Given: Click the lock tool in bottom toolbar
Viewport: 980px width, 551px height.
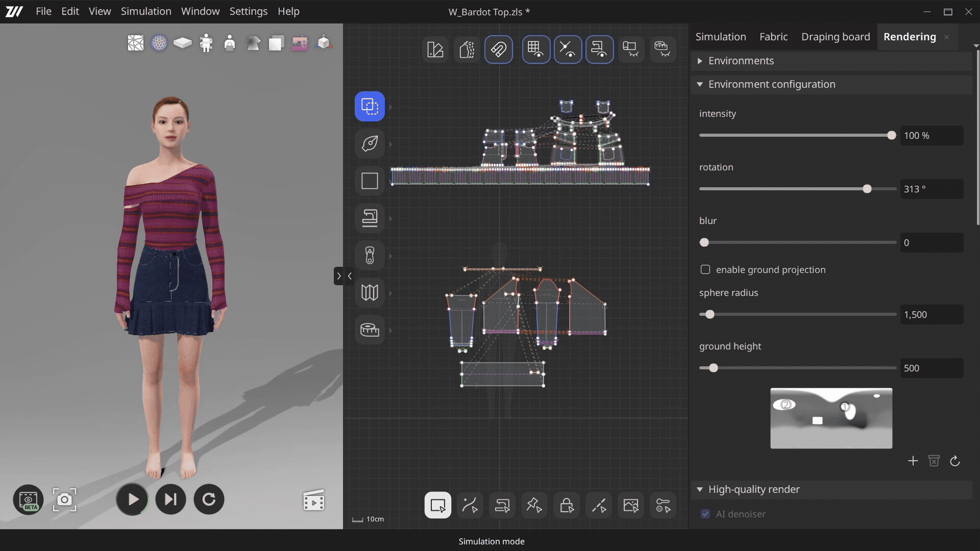Looking at the screenshot, I should click(567, 506).
